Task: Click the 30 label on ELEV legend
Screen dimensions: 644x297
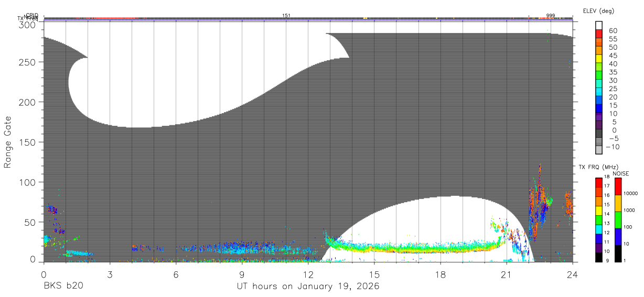Action: pos(613,81)
